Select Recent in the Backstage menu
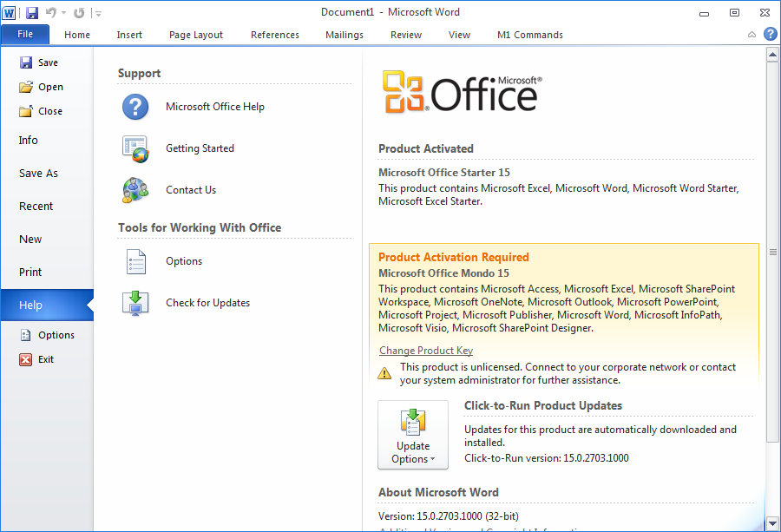This screenshot has height=532, width=781. click(x=36, y=206)
